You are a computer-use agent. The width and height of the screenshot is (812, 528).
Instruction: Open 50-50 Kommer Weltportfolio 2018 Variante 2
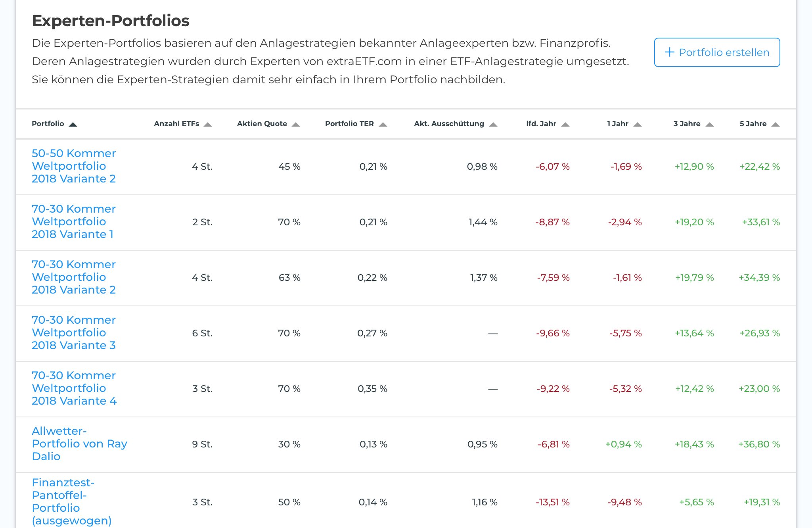click(74, 166)
